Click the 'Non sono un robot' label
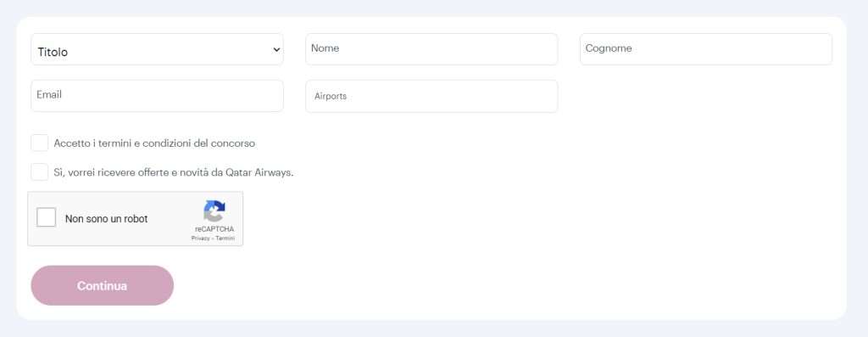The height and width of the screenshot is (337, 868). tap(106, 219)
